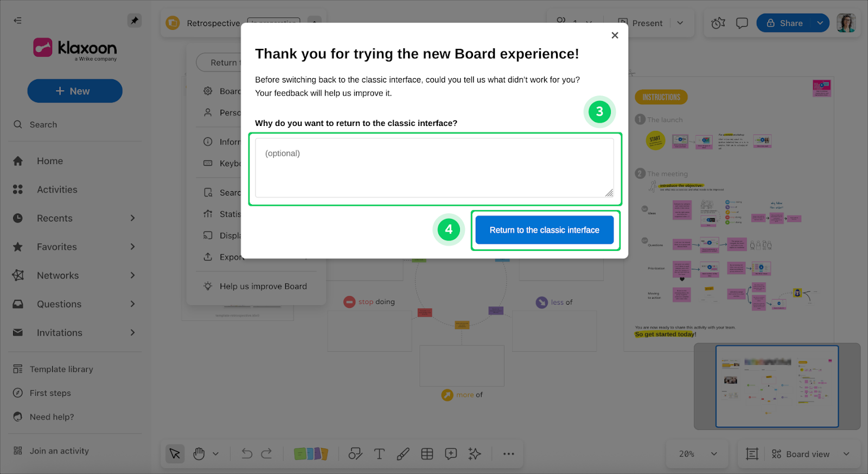Select the hand pan tool
Screen dimensions: 868x474
(199, 454)
